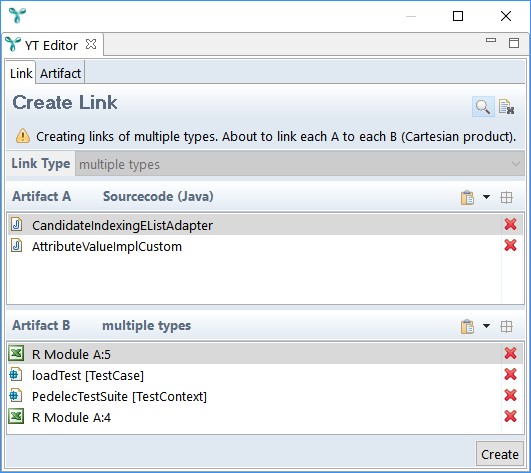Close the YT Editor view tab
Image resolution: width=531 pixels, height=473 pixels.
pos(91,44)
